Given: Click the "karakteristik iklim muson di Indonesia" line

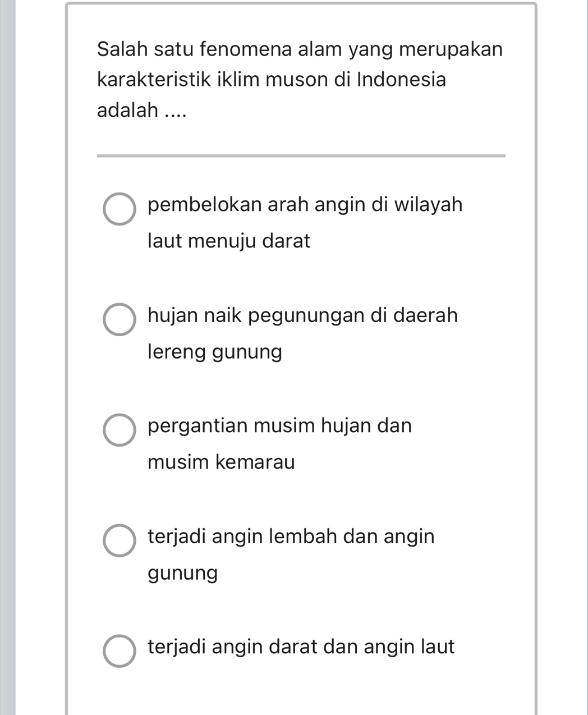Looking at the screenshot, I should (x=272, y=80).
